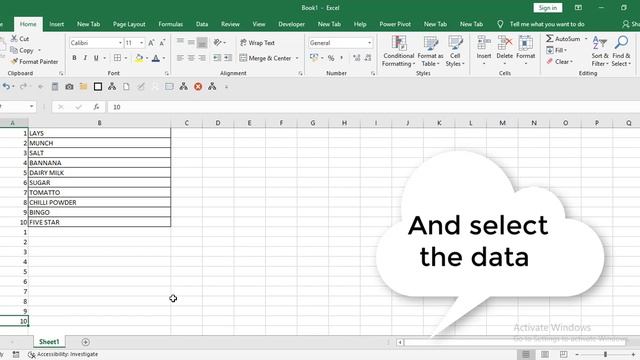Toggle Italic formatting
This screenshot has height=360, width=640.
[x=85, y=58]
